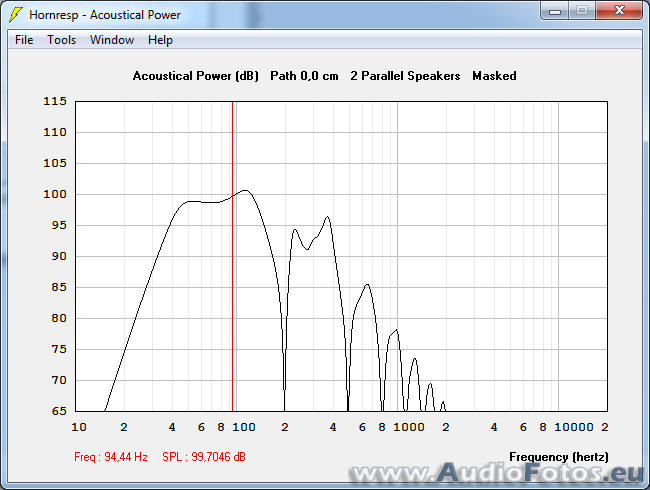Image resolution: width=650 pixels, height=490 pixels.
Task: Click the 65 dB axis value
Action: click(x=59, y=411)
